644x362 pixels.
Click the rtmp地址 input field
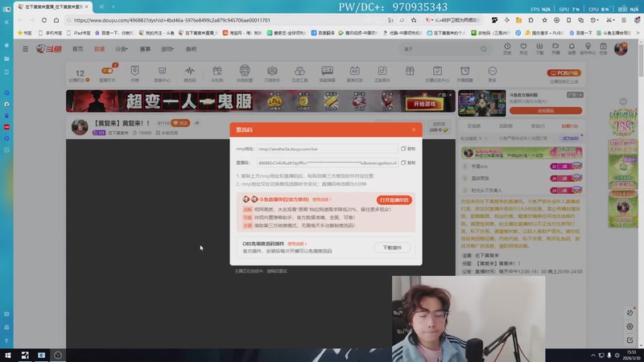328,149
